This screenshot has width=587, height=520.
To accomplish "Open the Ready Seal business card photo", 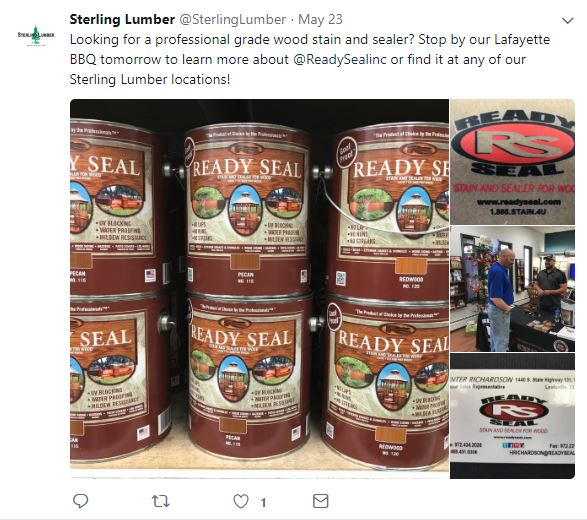I will click(x=512, y=416).
